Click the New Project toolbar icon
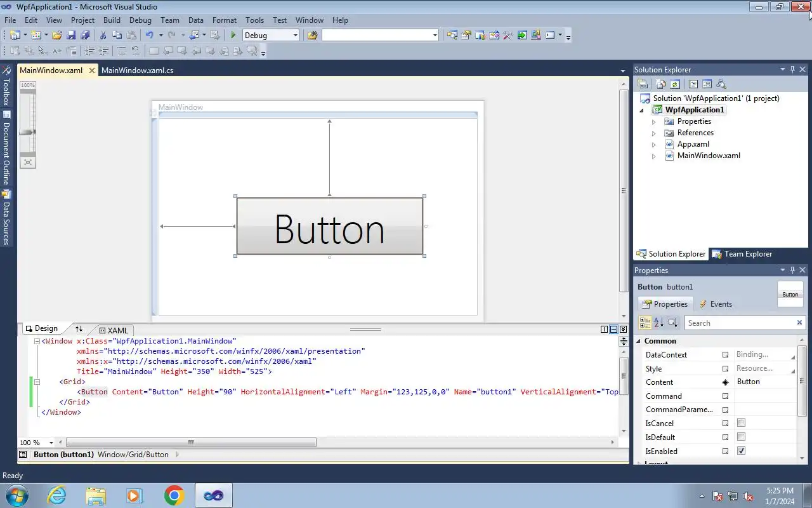 15,36
